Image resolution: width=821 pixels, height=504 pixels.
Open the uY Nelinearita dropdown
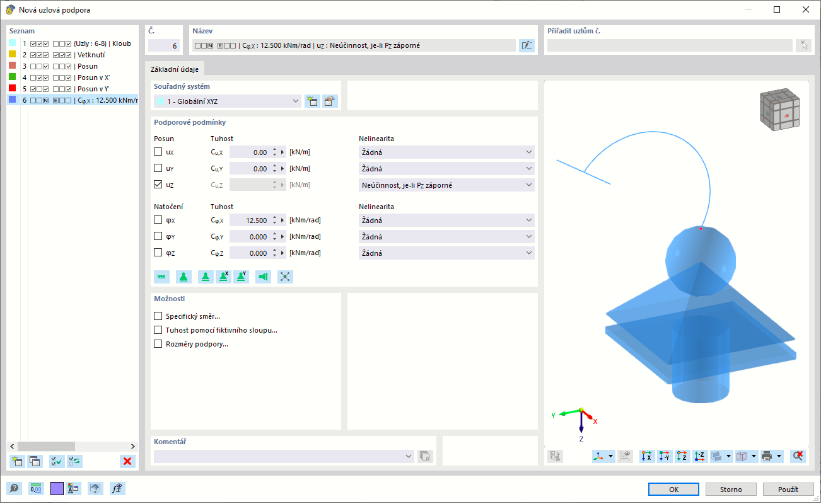pyautogui.click(x=446, y=169)
